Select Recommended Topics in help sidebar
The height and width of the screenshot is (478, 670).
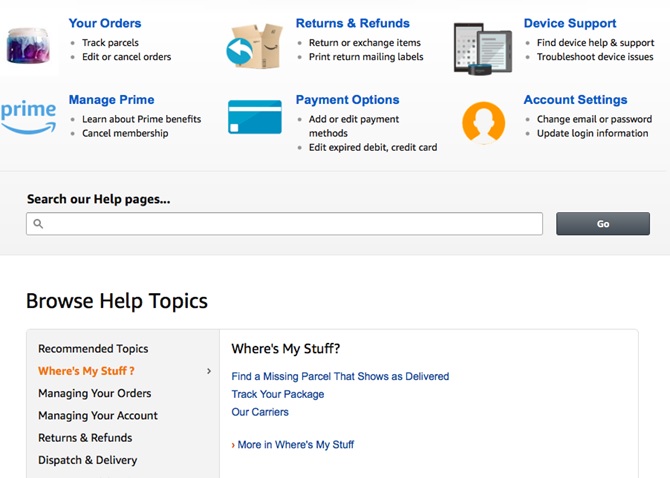coord(93,349)
